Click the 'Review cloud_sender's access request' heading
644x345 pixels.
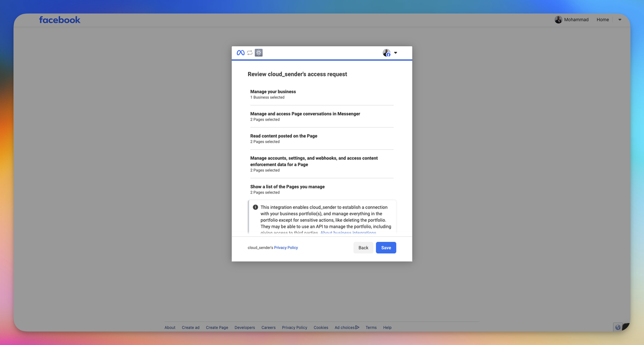297,74
